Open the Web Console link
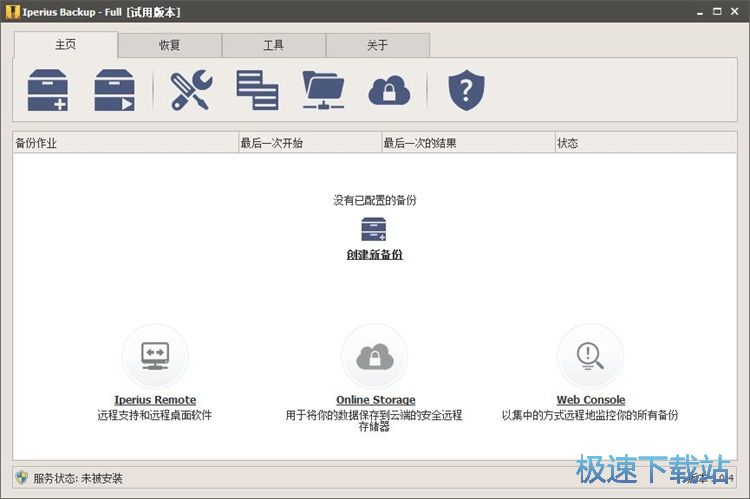 [x=591, y=400]
